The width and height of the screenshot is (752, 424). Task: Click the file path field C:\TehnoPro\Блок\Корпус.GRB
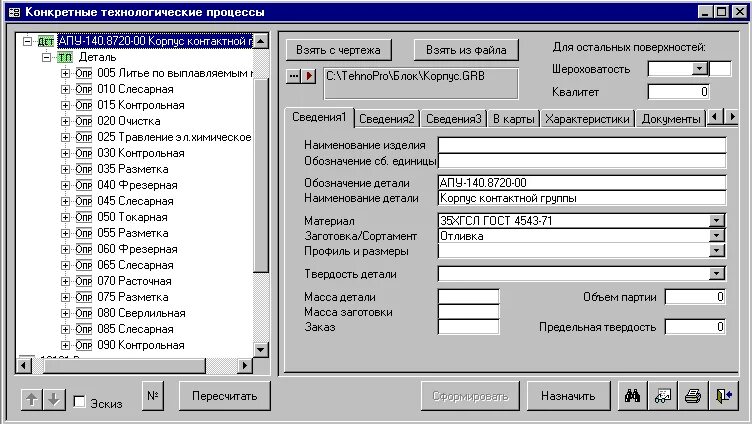click(x=421, y=83)
